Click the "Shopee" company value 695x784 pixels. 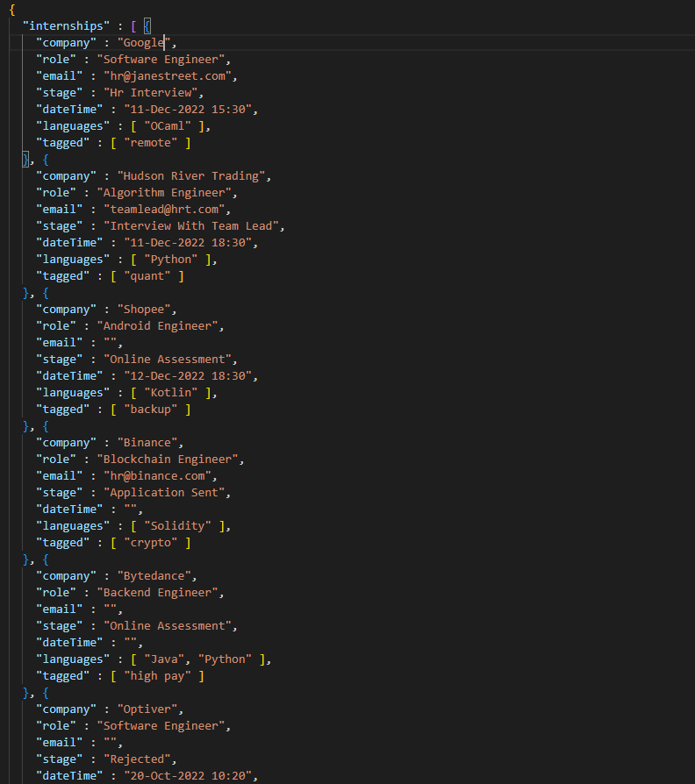point(144,309)
